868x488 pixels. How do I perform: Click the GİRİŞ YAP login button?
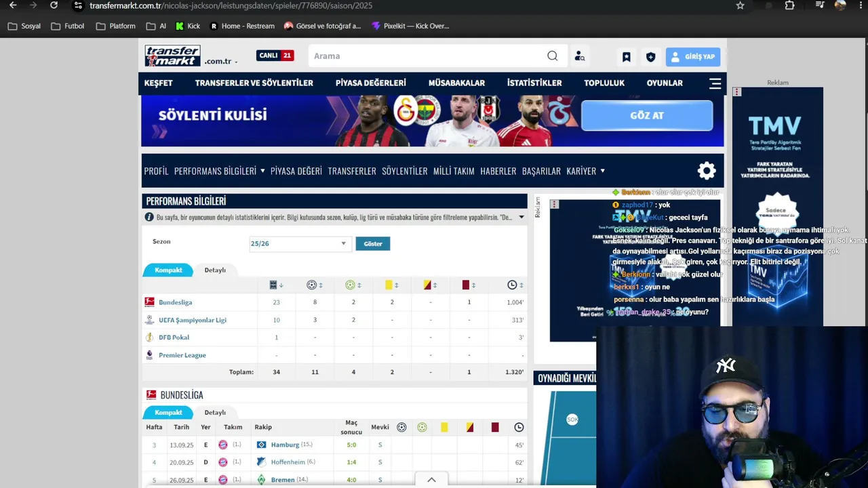tap(693, 57)
